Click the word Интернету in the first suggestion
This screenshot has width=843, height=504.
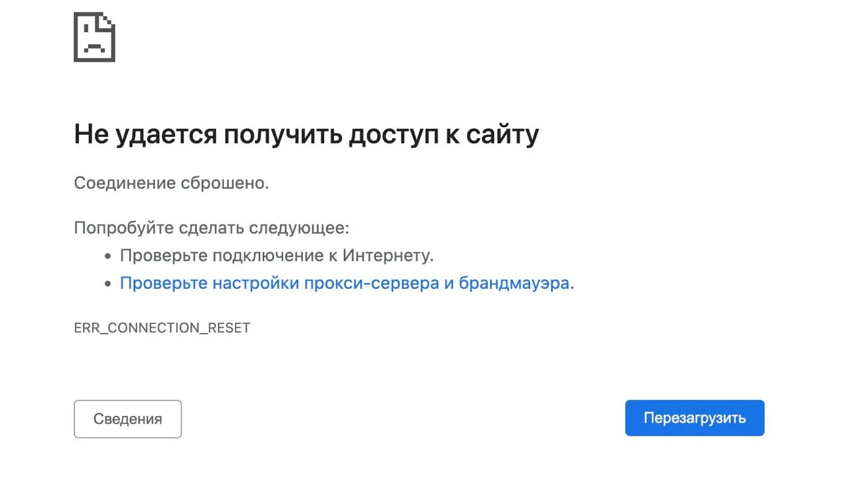coord(389,255)
